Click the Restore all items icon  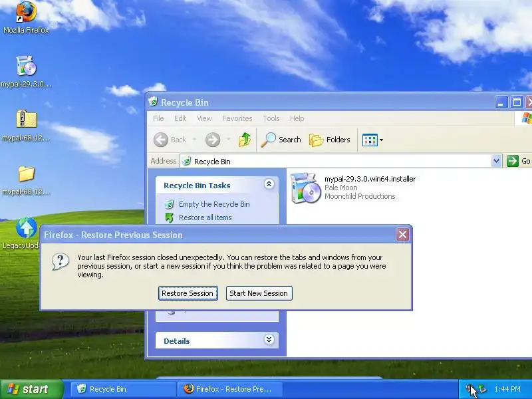pos(169,217)
